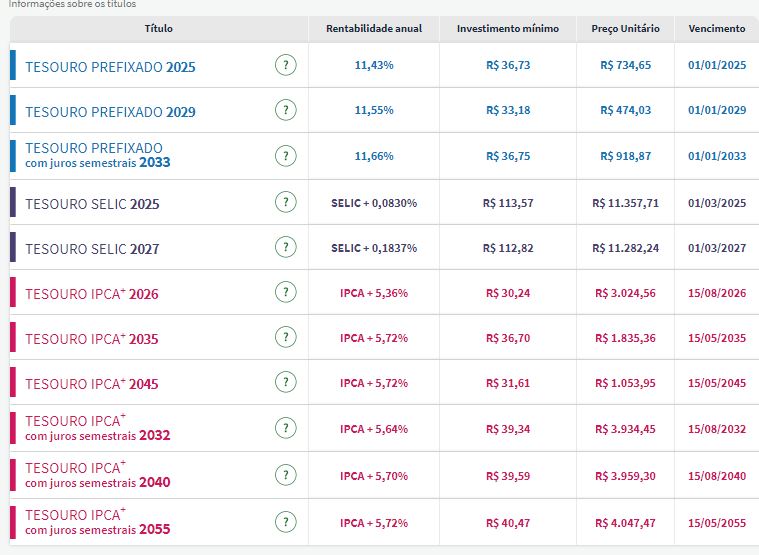Image resolution: width=759 pixels, height=555 pixels.
Task: Click help icon for Tesouro IPCA+ 2035
Action: point(286,338)
